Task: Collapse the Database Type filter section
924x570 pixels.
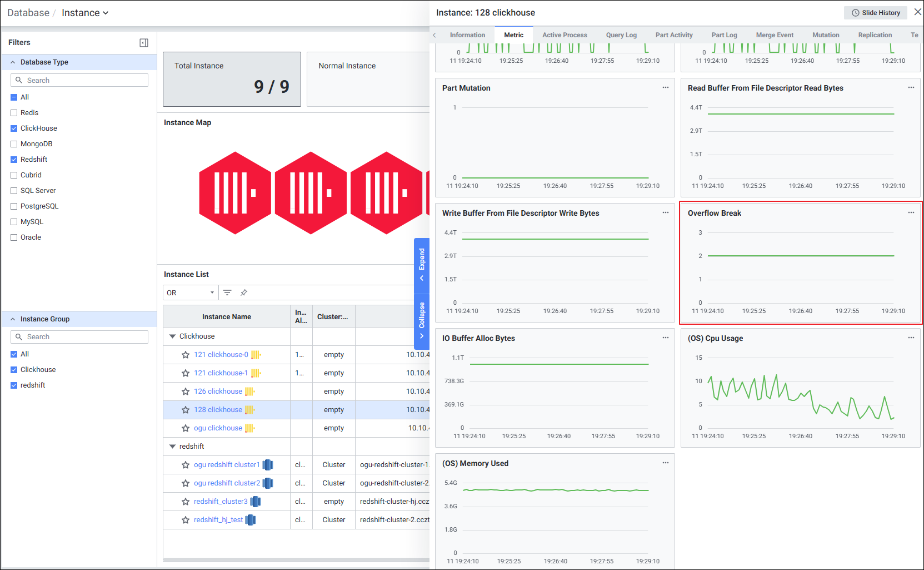Action: (13, 62)
